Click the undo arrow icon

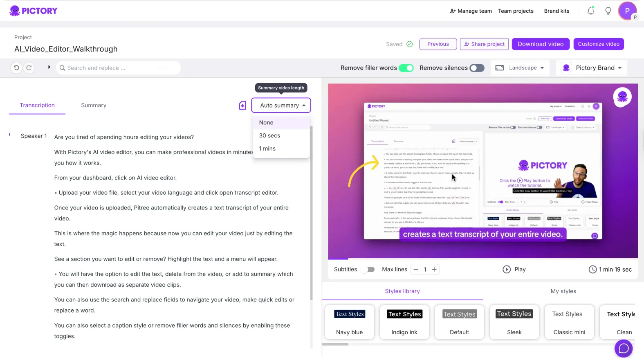[x=16, y=68]
